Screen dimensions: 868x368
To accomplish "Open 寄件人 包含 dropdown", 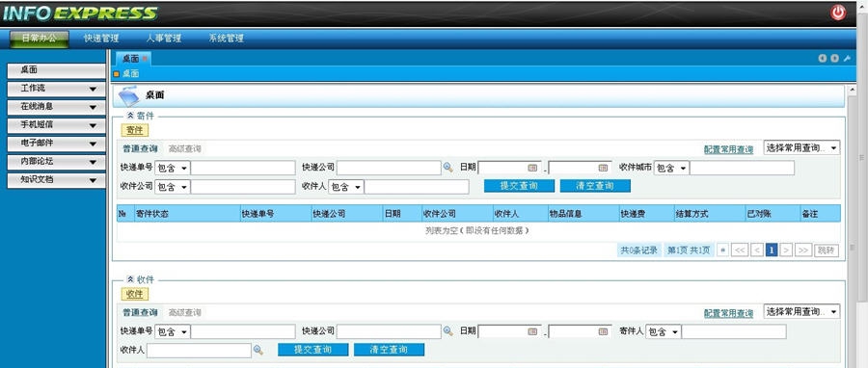I will coord(664,331).
